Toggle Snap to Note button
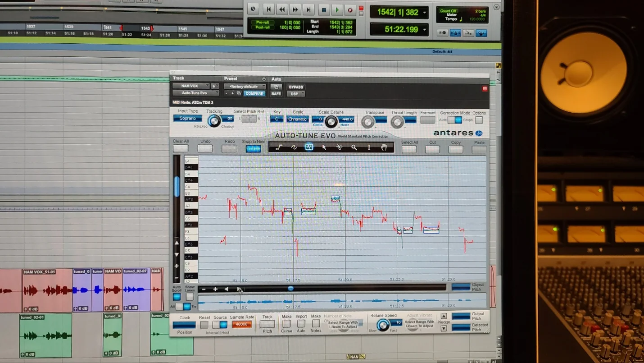 [253, 149]
